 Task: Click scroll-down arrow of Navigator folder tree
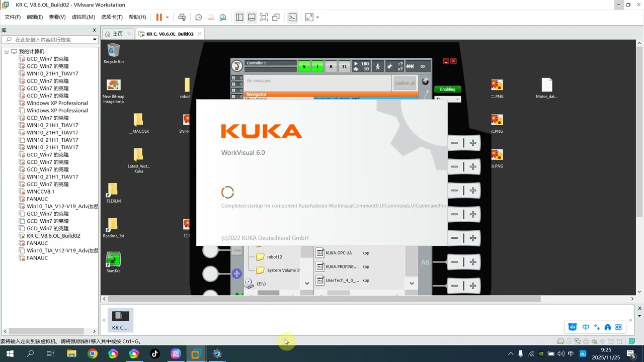(307, 284)
